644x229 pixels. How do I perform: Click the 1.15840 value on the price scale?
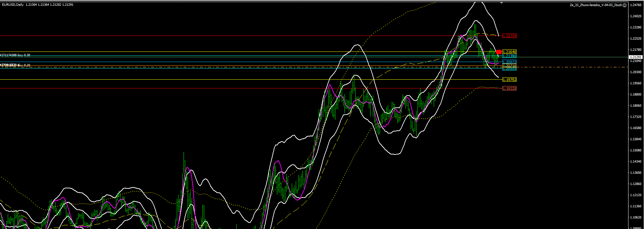coord(636,139)
